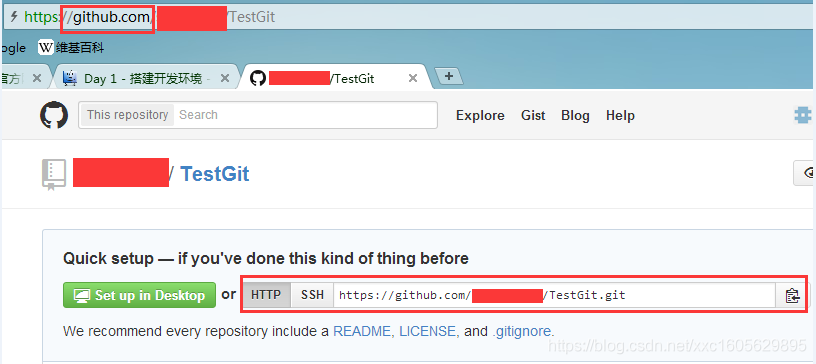Click the repository Search input field

coord(305,115)
